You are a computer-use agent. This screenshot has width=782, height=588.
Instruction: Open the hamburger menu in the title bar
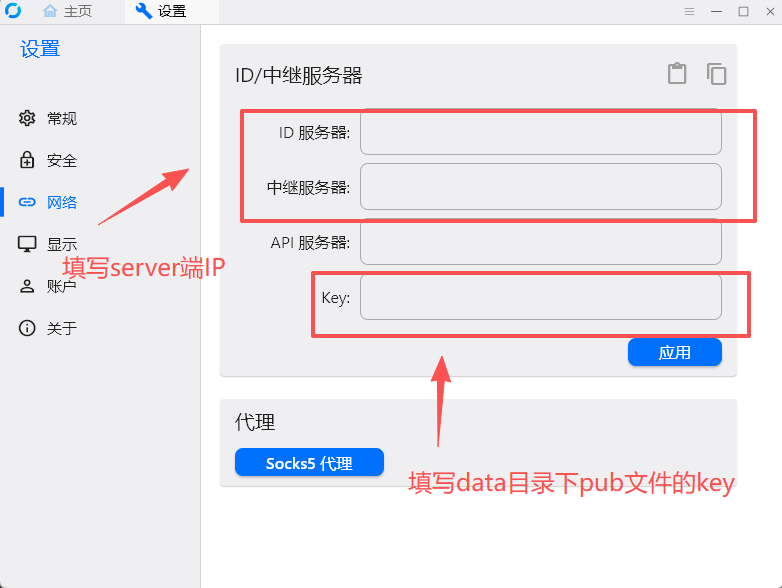689,11
